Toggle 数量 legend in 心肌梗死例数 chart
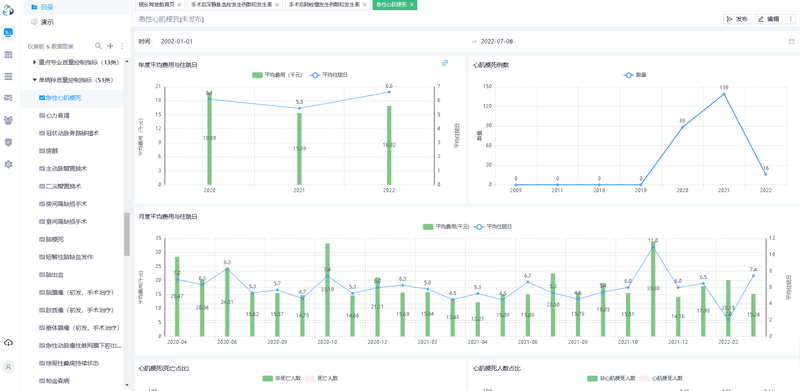This screenshot has height=391, width=800. click(635, 75)
